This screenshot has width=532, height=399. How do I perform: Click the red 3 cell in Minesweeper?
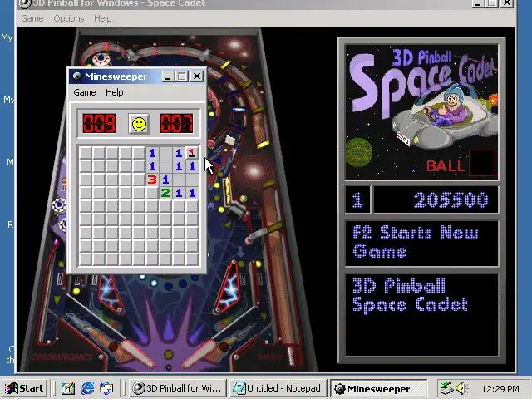(x=152, y=180)
